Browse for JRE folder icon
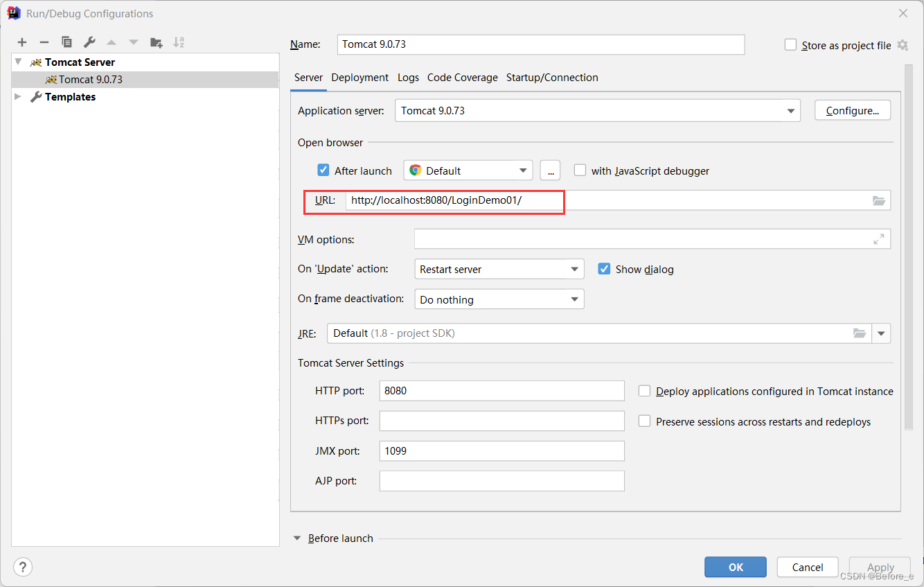Screen dimensions: 924x587 click(x=860, y=333)
